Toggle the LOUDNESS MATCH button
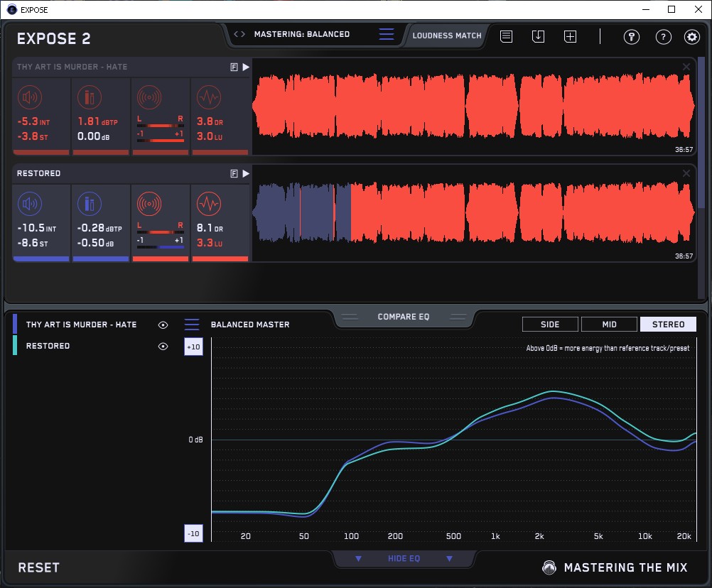Image resolution: width=712 pixels, height=588 pixels. pos(447,35)
